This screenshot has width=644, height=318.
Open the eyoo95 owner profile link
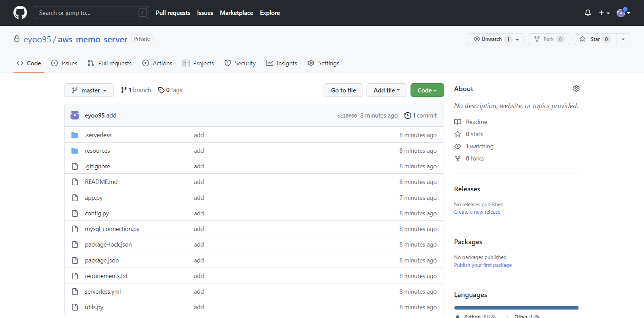(37, 39)
